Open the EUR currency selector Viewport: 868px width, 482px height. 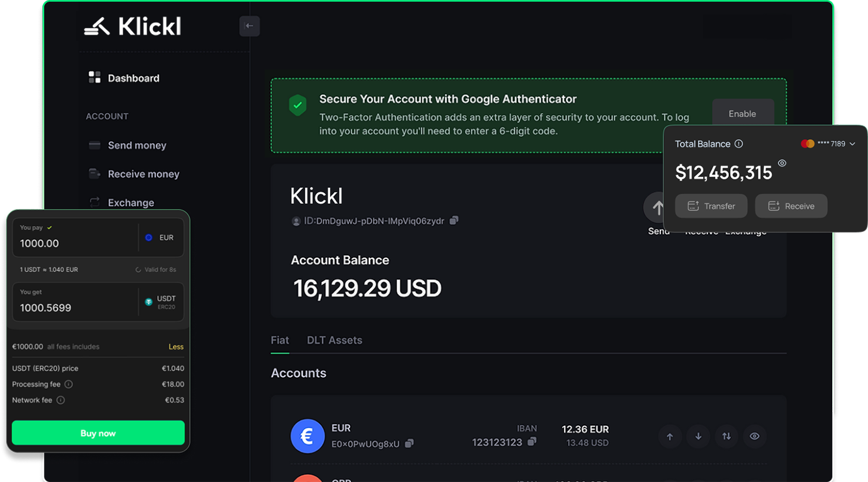click(161, 238)
